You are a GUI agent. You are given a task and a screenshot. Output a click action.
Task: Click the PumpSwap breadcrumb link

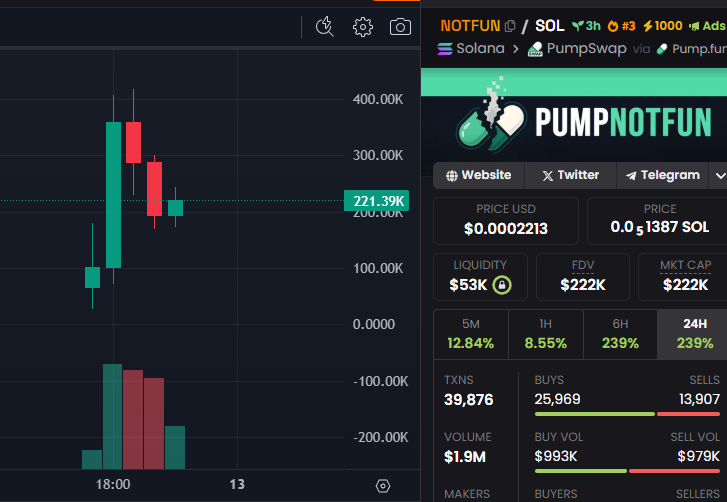[x=587, y=49]
